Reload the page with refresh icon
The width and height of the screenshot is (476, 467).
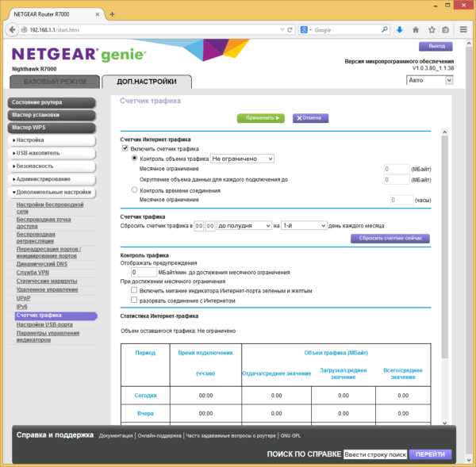coord(290,30)
